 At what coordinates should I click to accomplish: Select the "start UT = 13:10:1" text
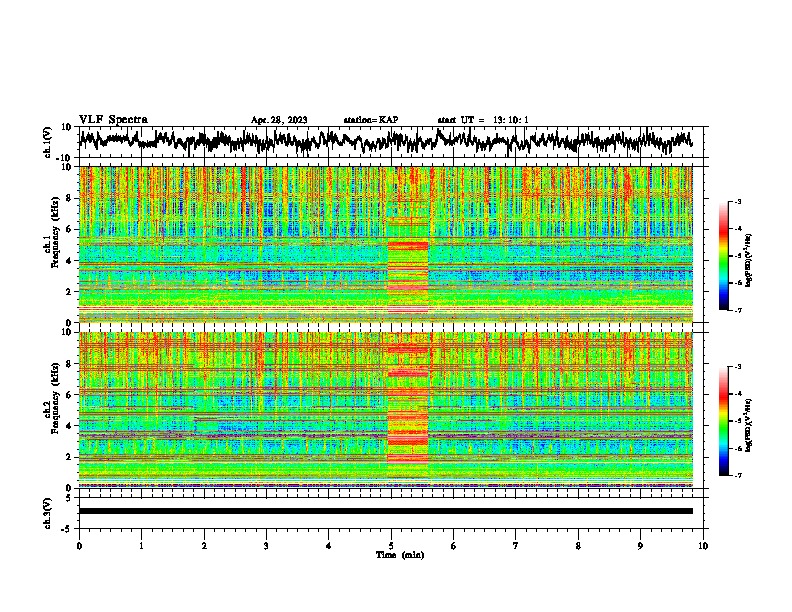tap(483, 120)
